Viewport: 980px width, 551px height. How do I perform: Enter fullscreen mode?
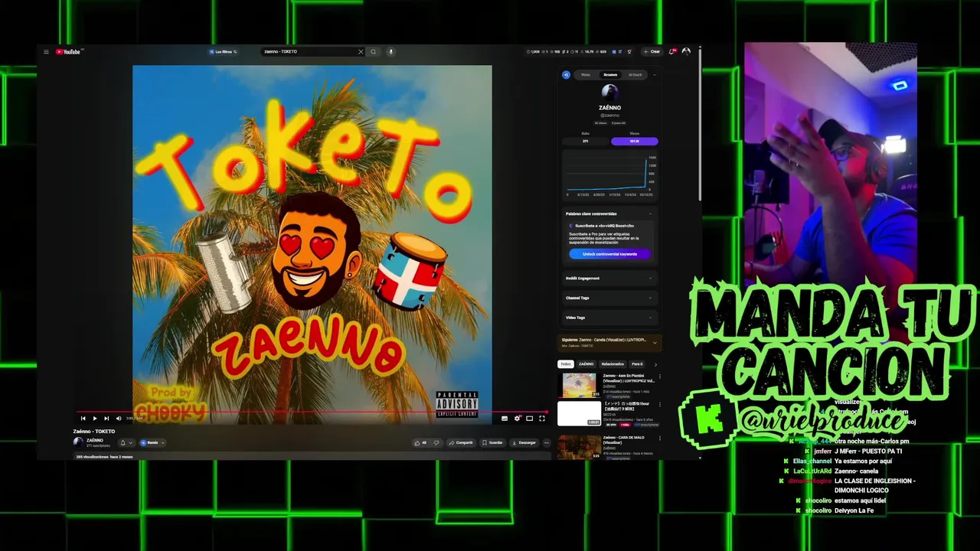pos(541,419)
